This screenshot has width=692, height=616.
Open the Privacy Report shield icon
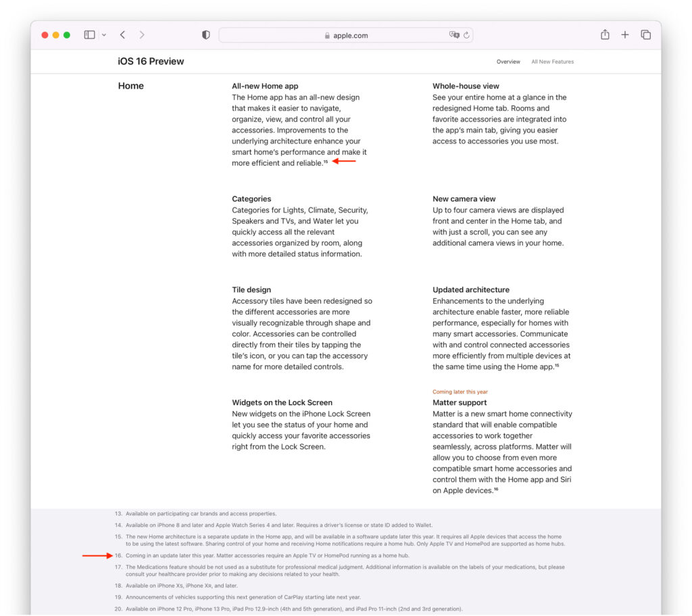pos(205,34)
